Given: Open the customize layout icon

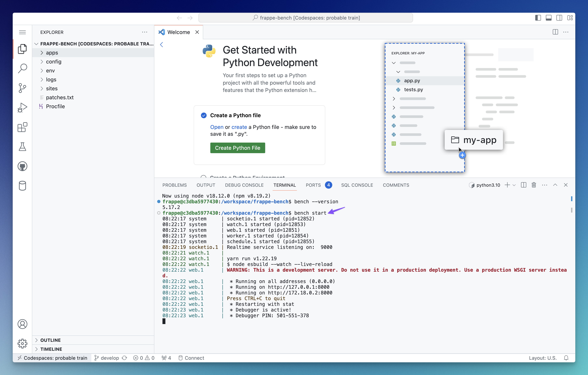Looking at the screenshot, I should 570,18.
